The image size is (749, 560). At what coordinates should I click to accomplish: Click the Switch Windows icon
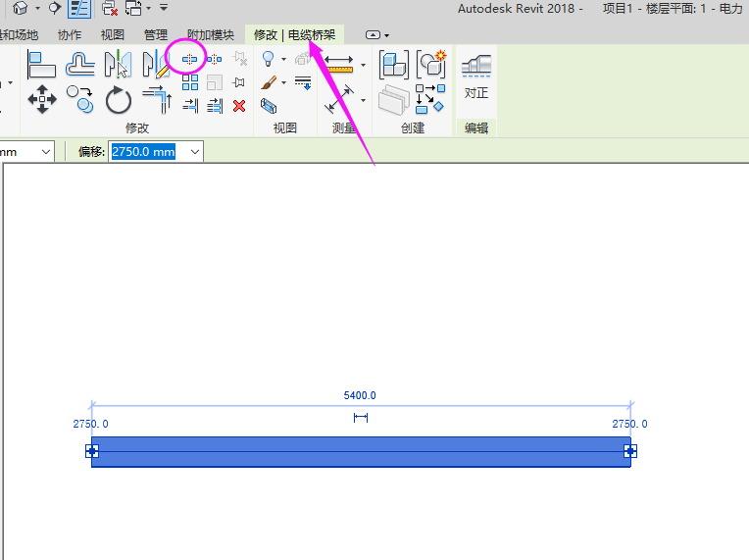(x=133, y=8)
